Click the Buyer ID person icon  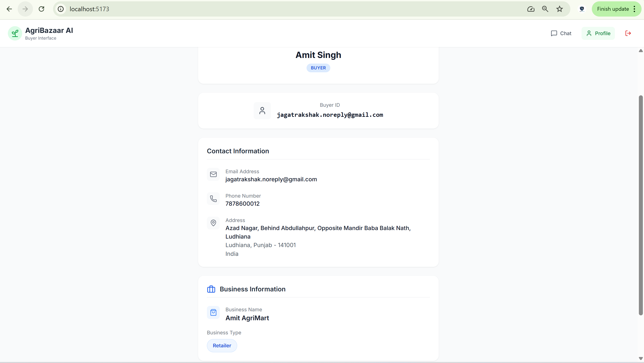pyautogui.click(x=262, y=111)
